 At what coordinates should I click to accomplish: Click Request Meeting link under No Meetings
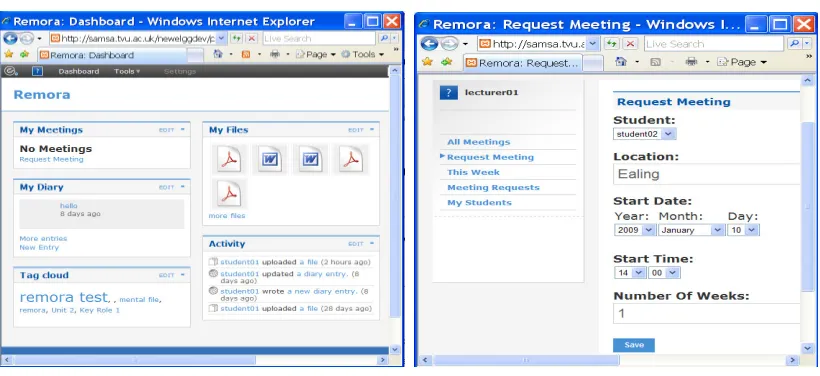pyautogui.click(x=51, y=159)
